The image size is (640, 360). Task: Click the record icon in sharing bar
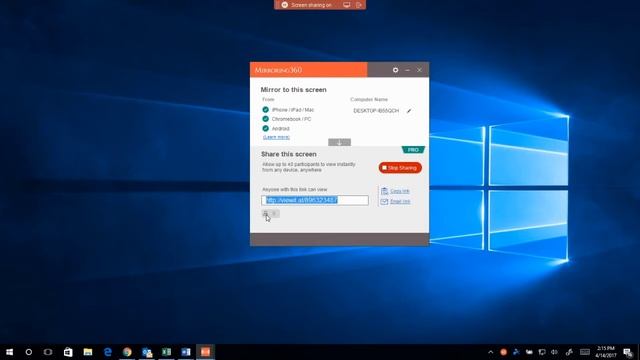[x=285, y=5]
